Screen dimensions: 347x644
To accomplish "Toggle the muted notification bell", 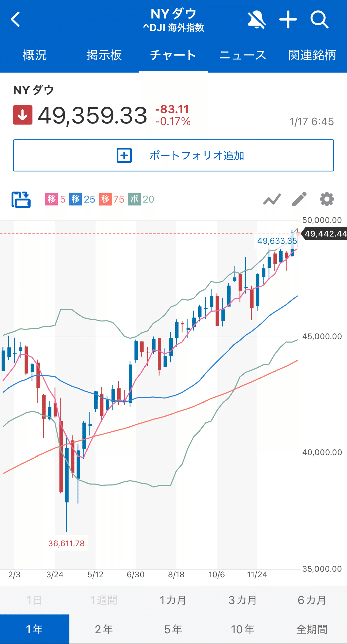I will click(256, 19).
